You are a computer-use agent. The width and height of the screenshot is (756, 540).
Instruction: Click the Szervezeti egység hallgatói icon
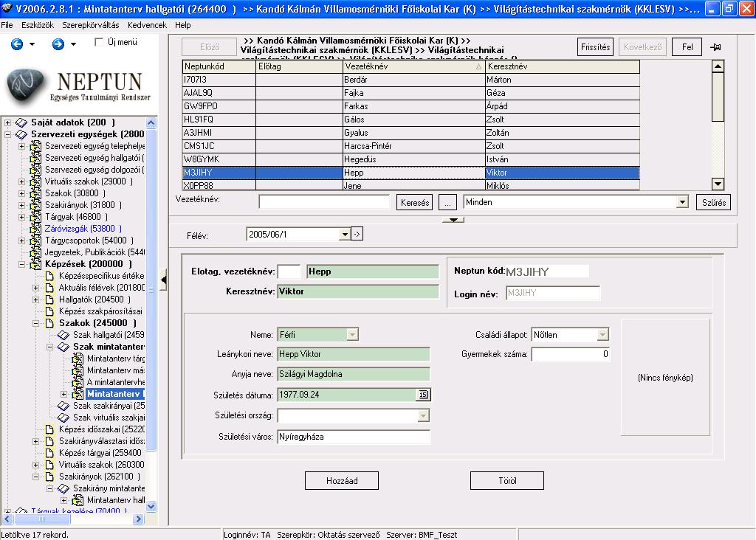(35, 158)
